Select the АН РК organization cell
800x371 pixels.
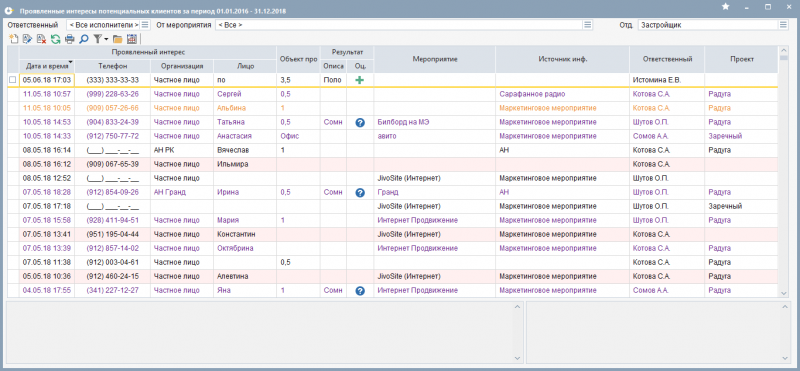click(182, 150)
